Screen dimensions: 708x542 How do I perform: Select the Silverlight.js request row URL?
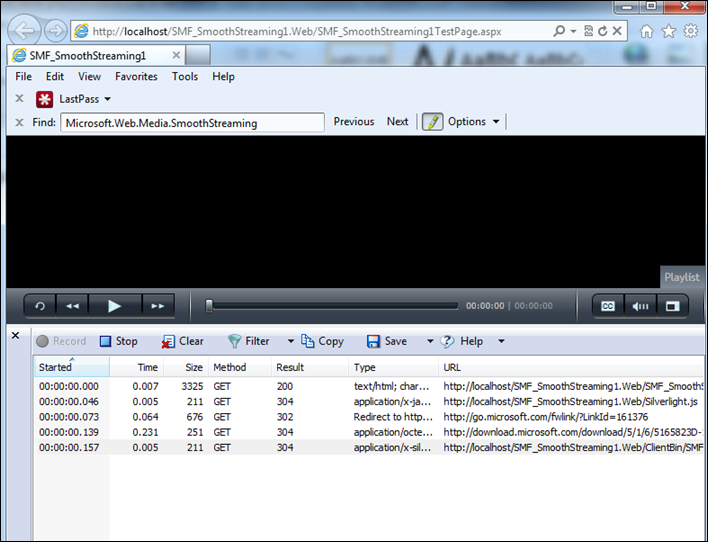click(570, 402)
